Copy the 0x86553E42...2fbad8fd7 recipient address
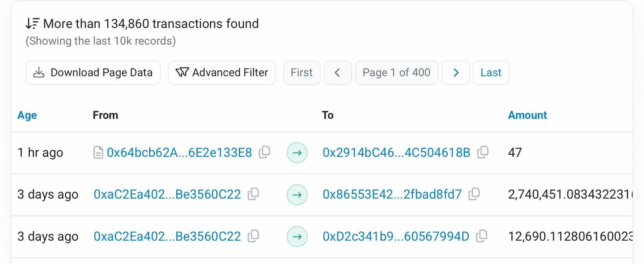The image size is (644, 264). click(x=474, y=194)
